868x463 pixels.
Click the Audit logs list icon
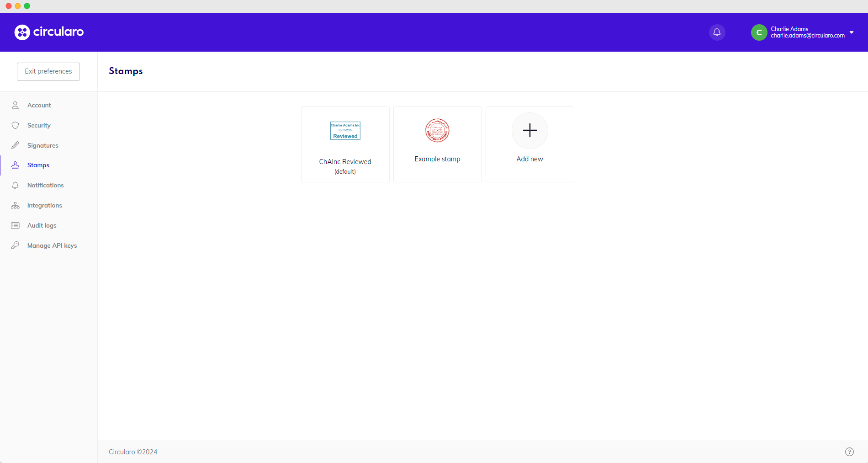coord(16,226)
